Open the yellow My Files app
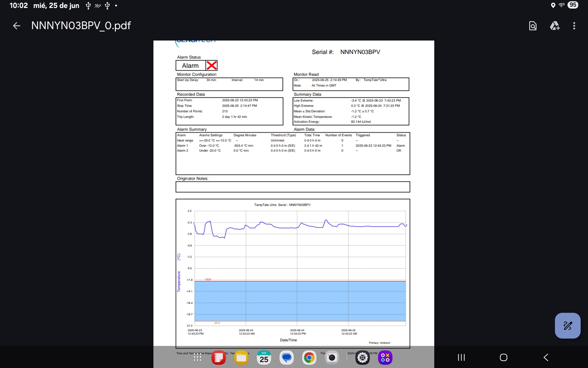Screen dimensions: 588x368 241,358
